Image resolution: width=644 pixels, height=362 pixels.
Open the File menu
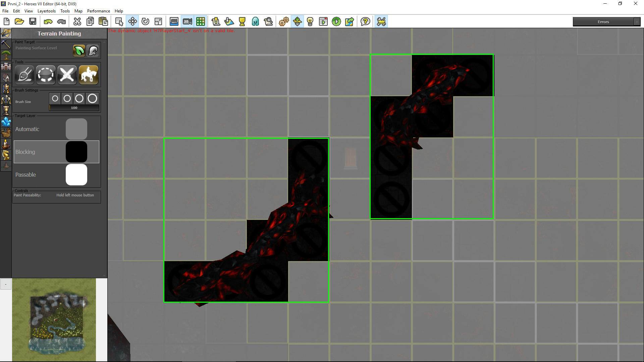tap(5, 11)
